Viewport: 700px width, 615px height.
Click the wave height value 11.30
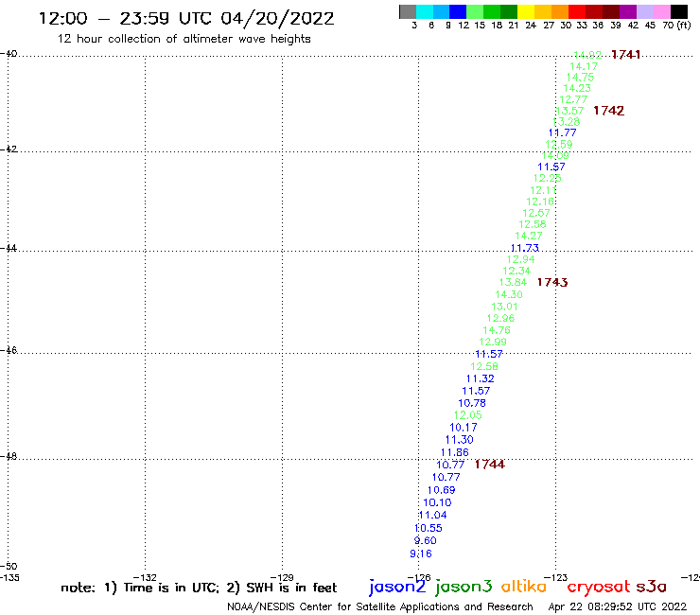[460, 440]
